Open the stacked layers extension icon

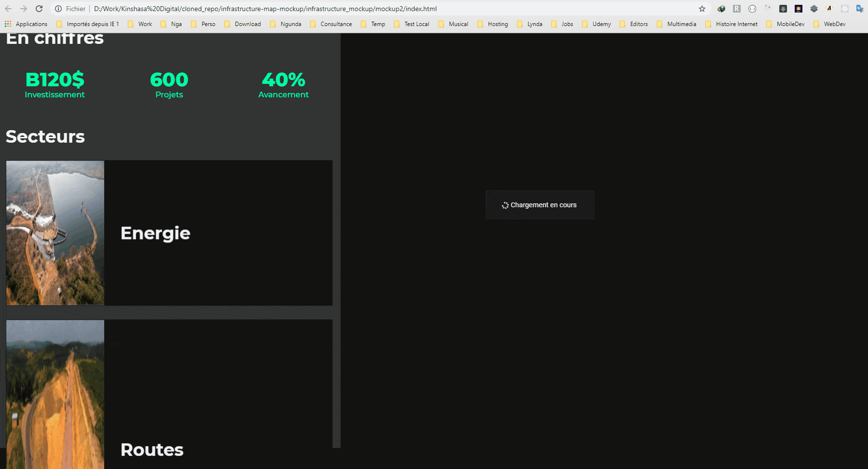[814, 9]
